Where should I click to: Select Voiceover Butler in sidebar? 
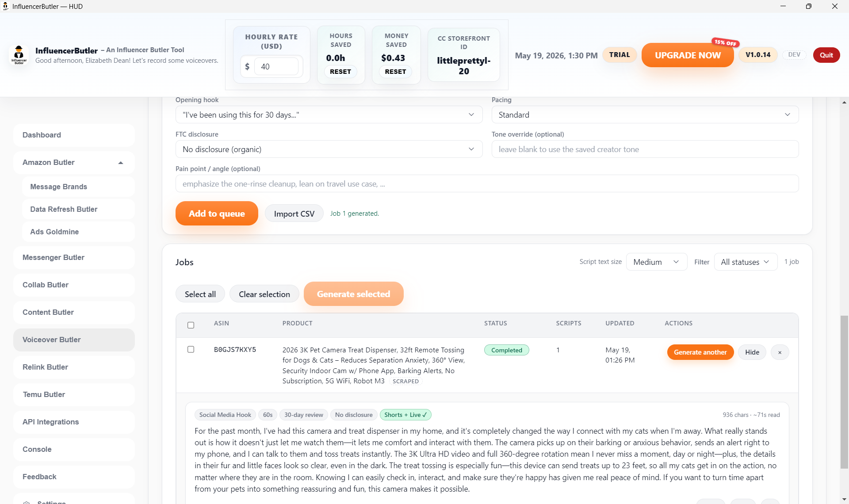(x=74, y=340)
